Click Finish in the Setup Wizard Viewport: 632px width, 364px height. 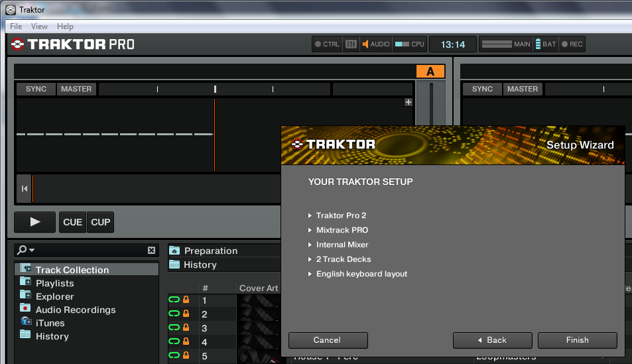(577, 340)
